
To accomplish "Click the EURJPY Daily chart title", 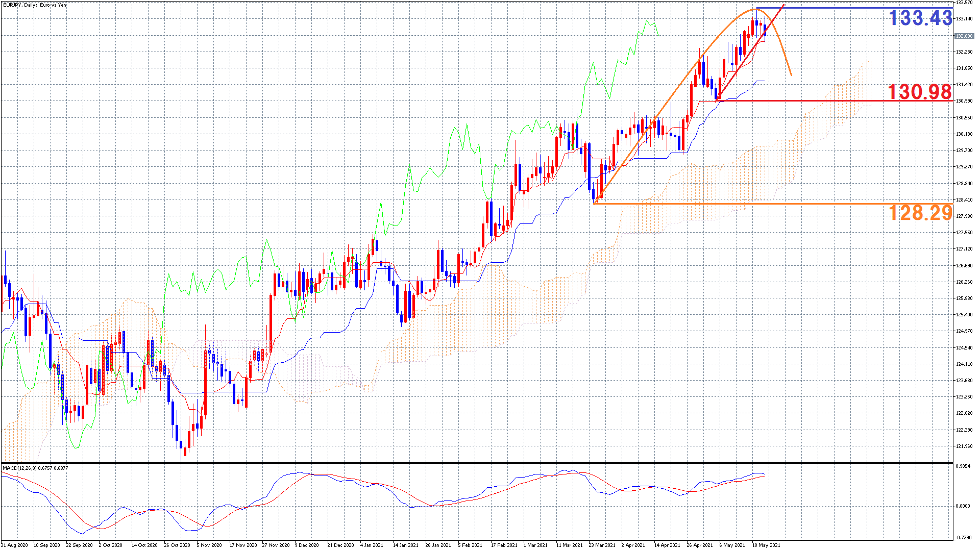I will (34, 5).
